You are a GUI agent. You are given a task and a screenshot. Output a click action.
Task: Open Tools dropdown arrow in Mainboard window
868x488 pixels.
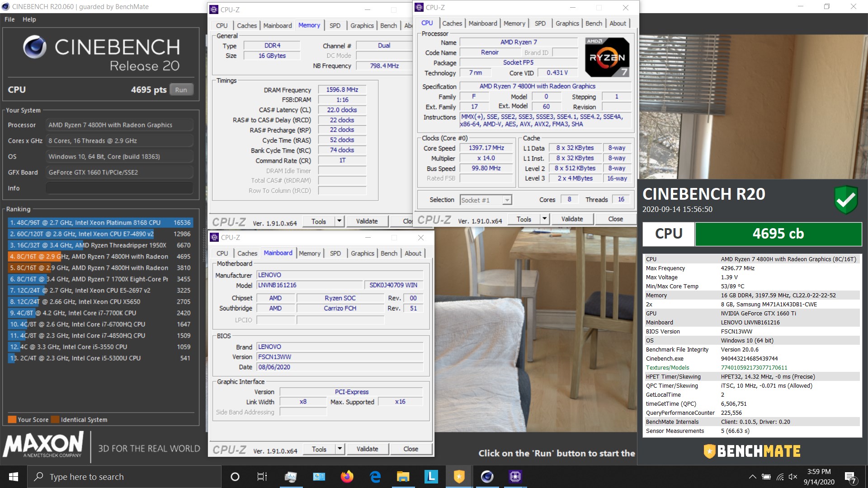tap(340, 449)
